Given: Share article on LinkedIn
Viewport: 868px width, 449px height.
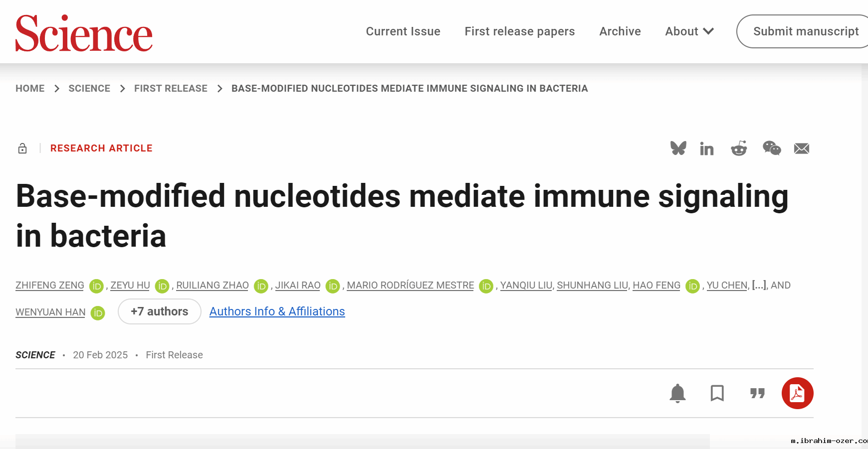Looking at the screenshot, I should point(706,149).
